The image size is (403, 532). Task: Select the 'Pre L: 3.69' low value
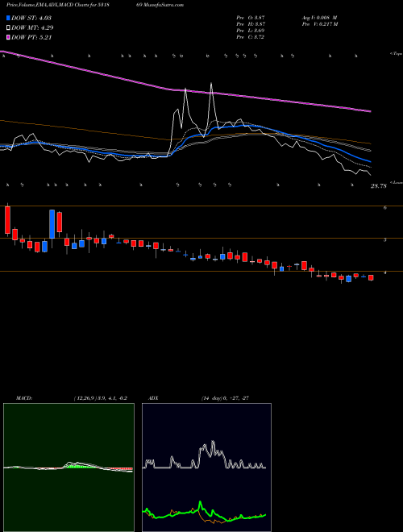(x=251, y=31)
